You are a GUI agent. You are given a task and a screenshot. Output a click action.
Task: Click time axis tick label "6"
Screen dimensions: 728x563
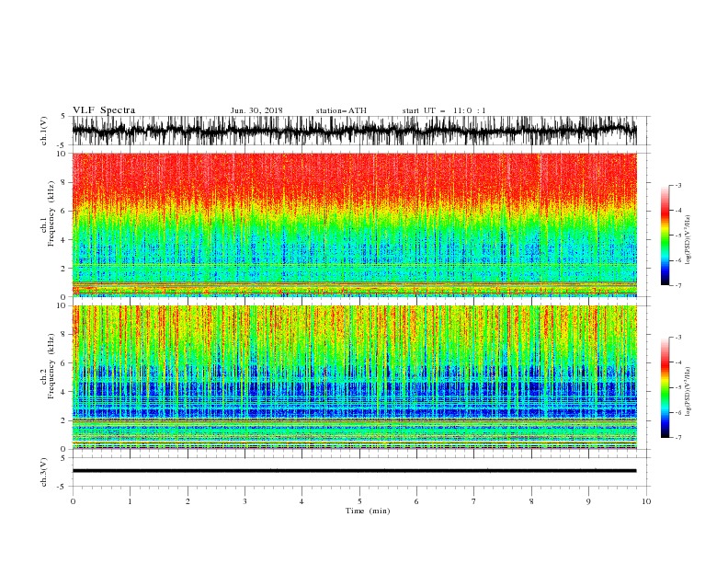coord(416,501)
